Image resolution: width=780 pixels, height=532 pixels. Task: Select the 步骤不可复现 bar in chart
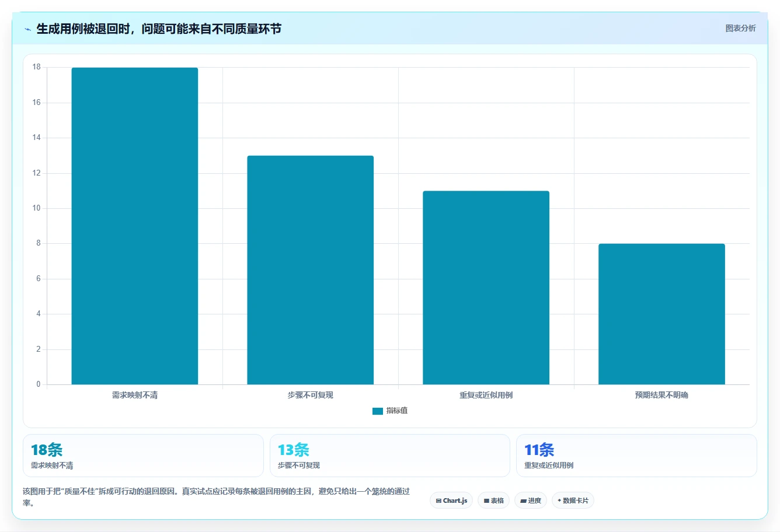pyautogui.click(x=310, y=270)
